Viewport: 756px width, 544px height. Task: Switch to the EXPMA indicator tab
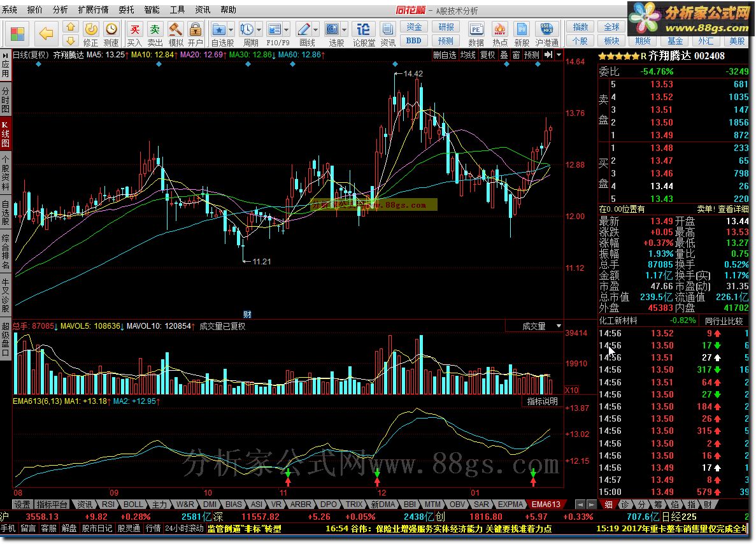[x=510, y=504]
